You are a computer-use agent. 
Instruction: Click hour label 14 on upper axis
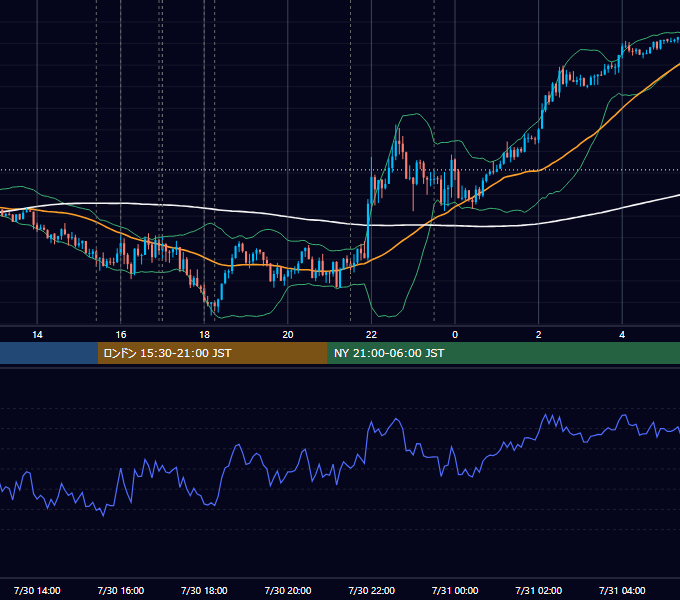coord(37,335)
